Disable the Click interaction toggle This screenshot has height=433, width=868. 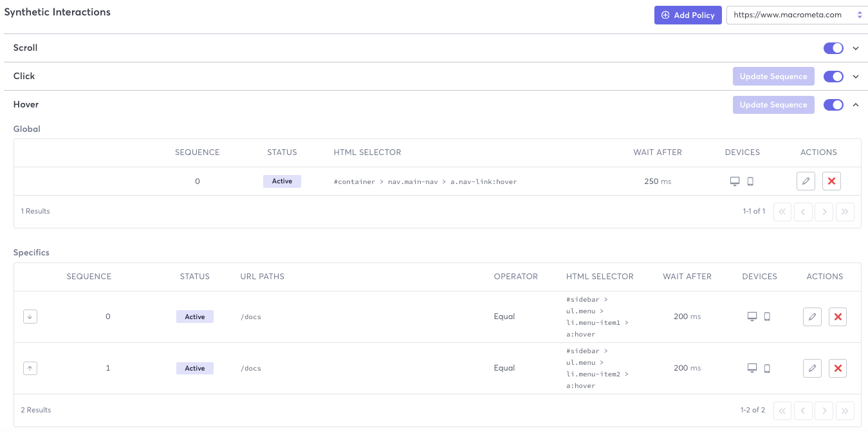coord(833,76)
